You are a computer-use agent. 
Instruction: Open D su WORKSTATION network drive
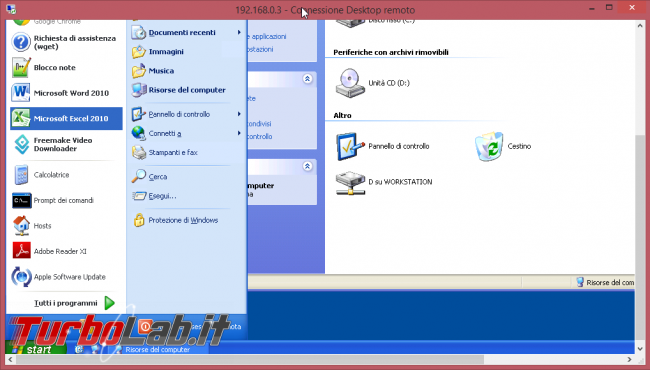pos(383,182)
